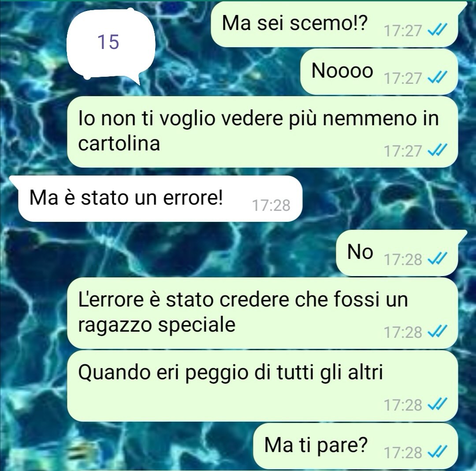
Task: Click the double-check icon beside 'No'
Action: 437,259
